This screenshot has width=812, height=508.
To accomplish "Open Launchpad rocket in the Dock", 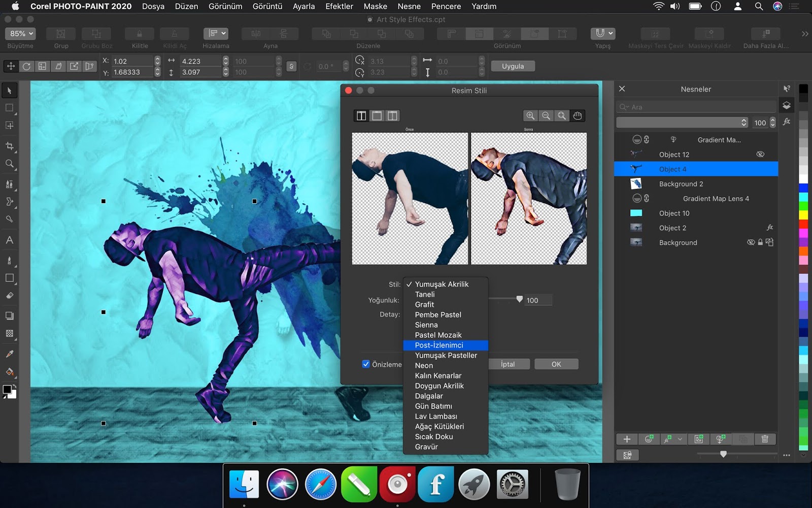I will point(474,484).
